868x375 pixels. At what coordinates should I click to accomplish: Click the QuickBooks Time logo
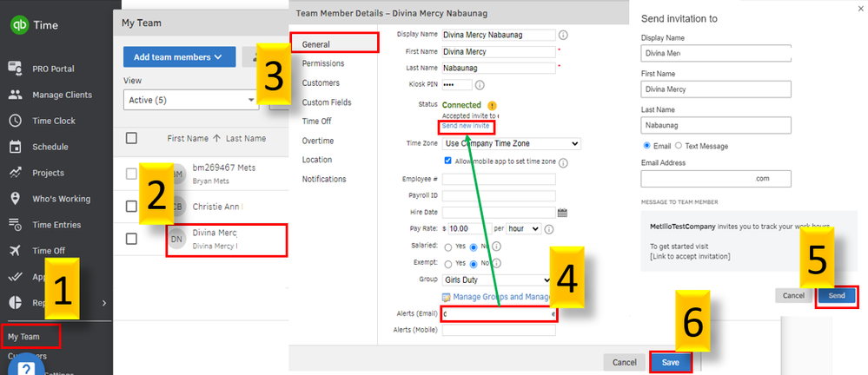click(x=19, y=25)
